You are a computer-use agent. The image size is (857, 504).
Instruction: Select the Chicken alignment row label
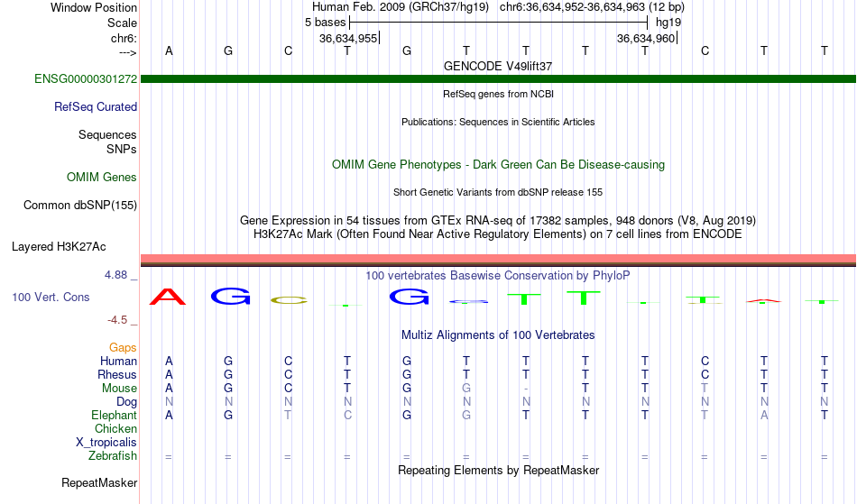[115, 428]
